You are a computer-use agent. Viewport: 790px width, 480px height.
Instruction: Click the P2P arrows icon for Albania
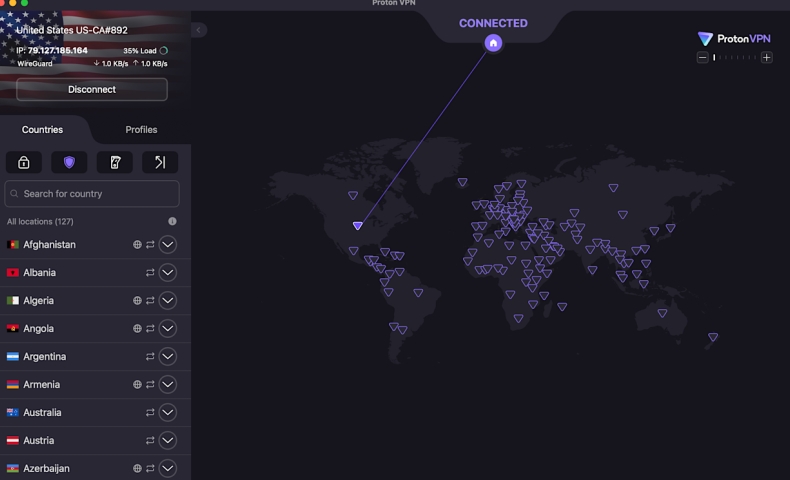coord(150,272)
